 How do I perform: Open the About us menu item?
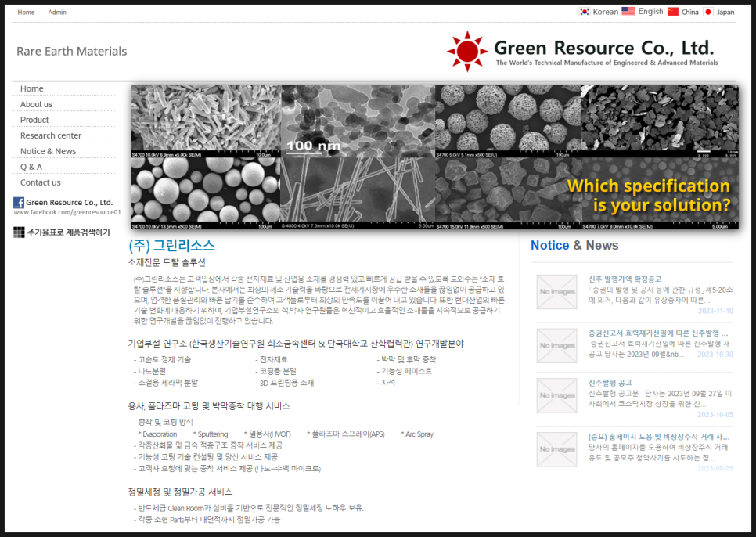(x=36, y=104)
